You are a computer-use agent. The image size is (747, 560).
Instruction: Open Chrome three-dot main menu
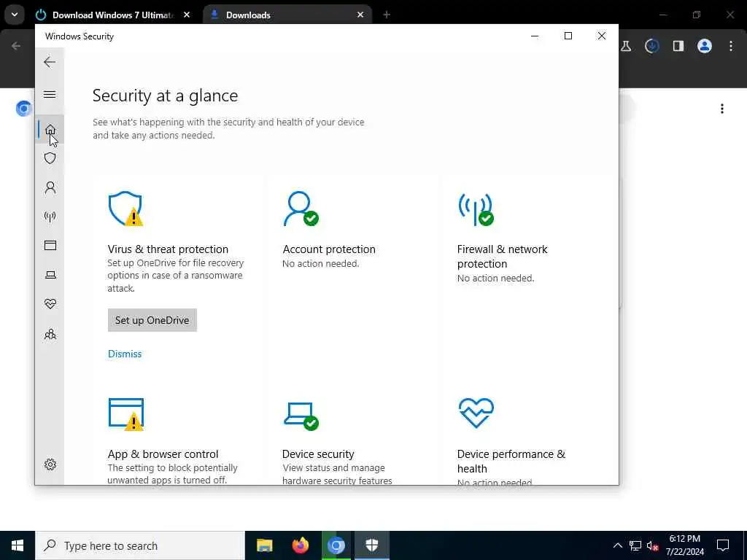tap(731, 46)
